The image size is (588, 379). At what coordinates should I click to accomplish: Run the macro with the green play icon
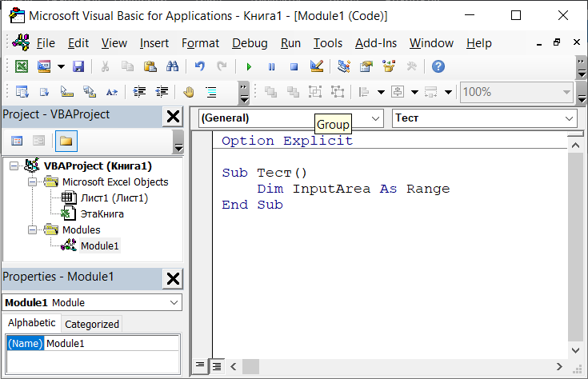(249, 67)
